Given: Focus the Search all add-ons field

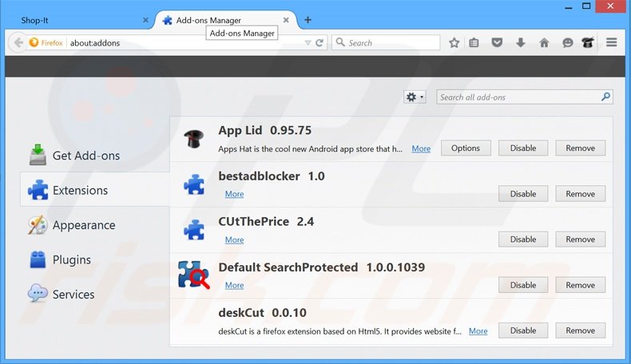Looking at the screenshot, I should [x=525, y=97].
